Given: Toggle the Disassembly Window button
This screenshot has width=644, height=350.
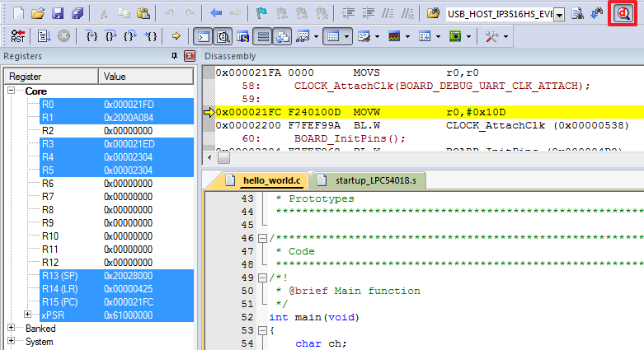Looking at the screenshot, I should (x=223, y=36).
